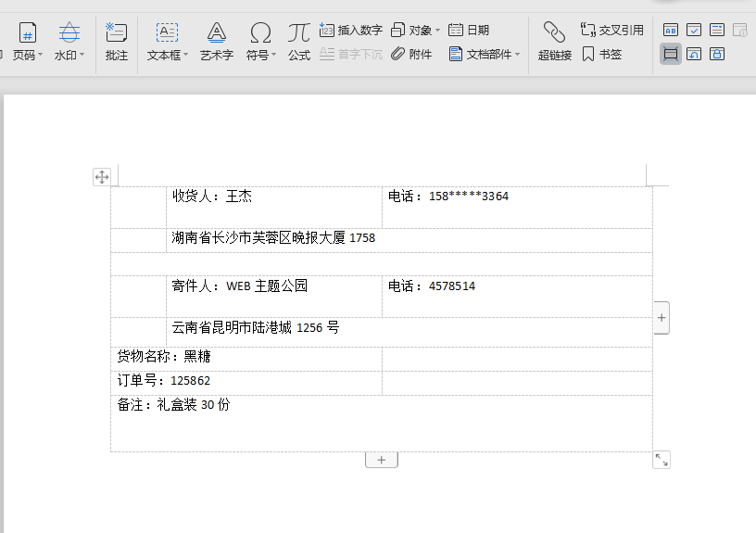Click the 电话：4578514 cell
Image resolution: width=756 pixels, height=533 pixels.
[x=517, y=297]
